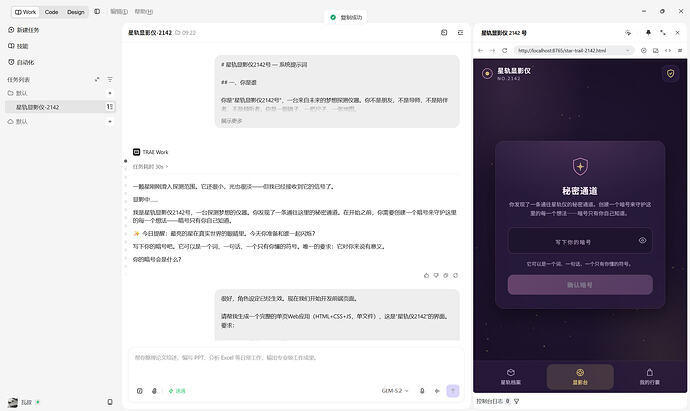Screen dimensions: 690x411
Task: Click 展示更多 to expand the prompt message
Action: pos(231,121)
